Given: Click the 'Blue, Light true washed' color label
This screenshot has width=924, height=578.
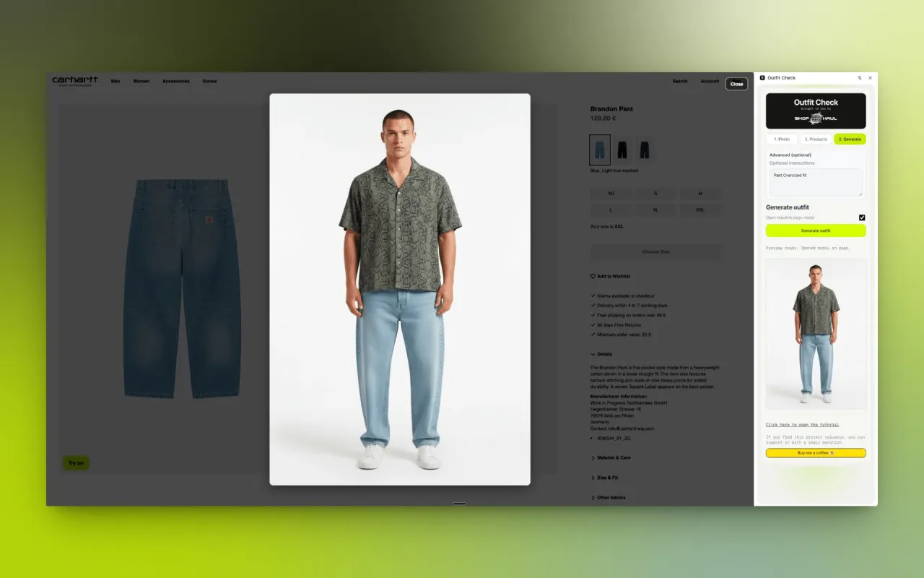Looking at the screenshot, I should [614, 171].
